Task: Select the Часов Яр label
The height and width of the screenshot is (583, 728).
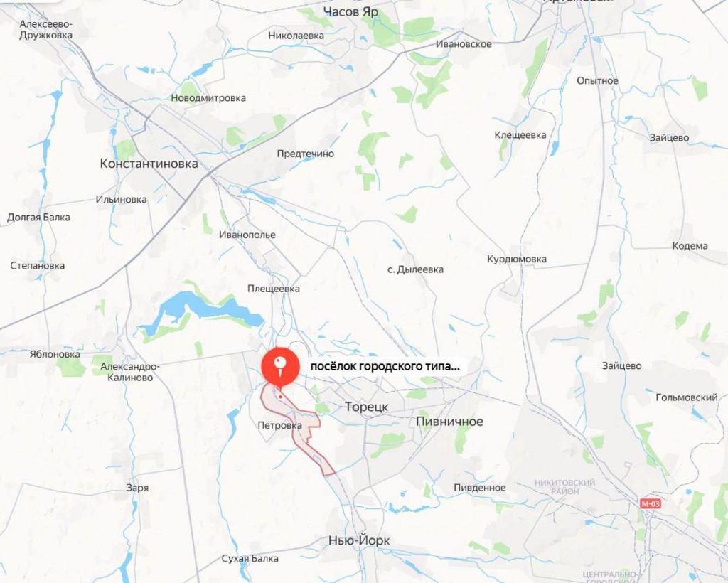Action: (x=351, y=11)
